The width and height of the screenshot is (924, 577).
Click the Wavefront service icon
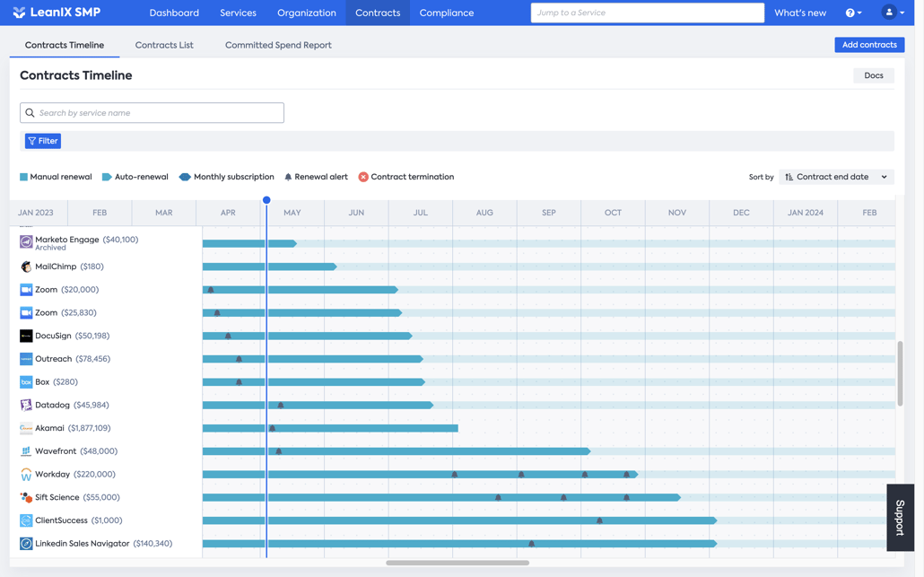click(x=26, y=450)
